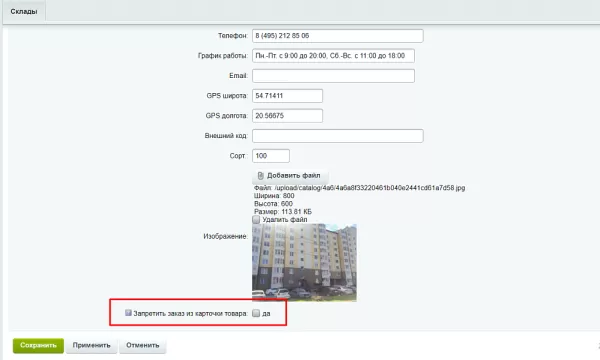Click the building image thumbnail
Viewport: 600px width, 360px height.
pyautogui.click(x=304, y=262)
